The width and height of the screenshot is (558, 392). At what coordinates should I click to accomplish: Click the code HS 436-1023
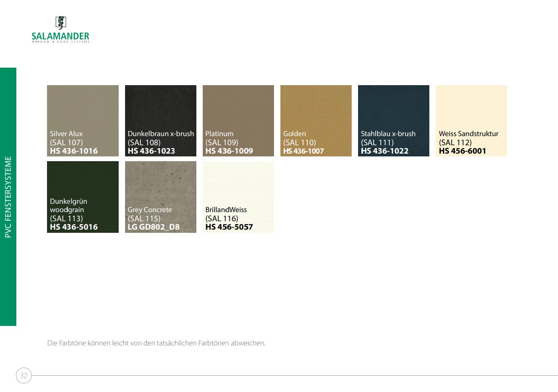tap(151, 151)
